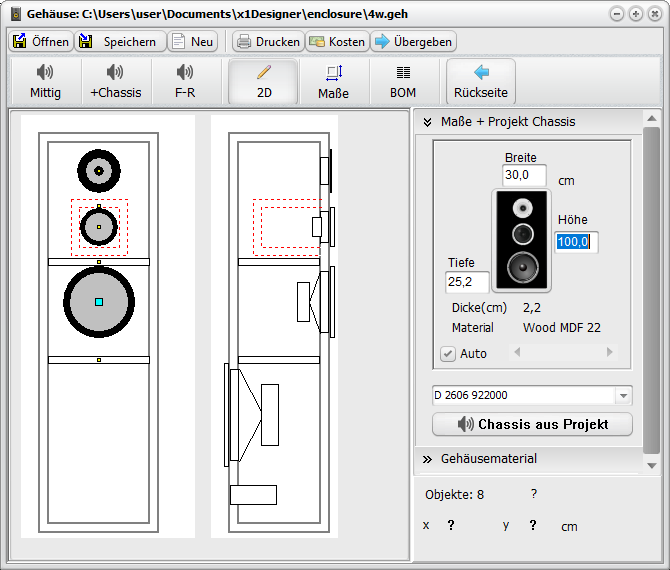Show dimensions with Maße tool

(333, 82)
